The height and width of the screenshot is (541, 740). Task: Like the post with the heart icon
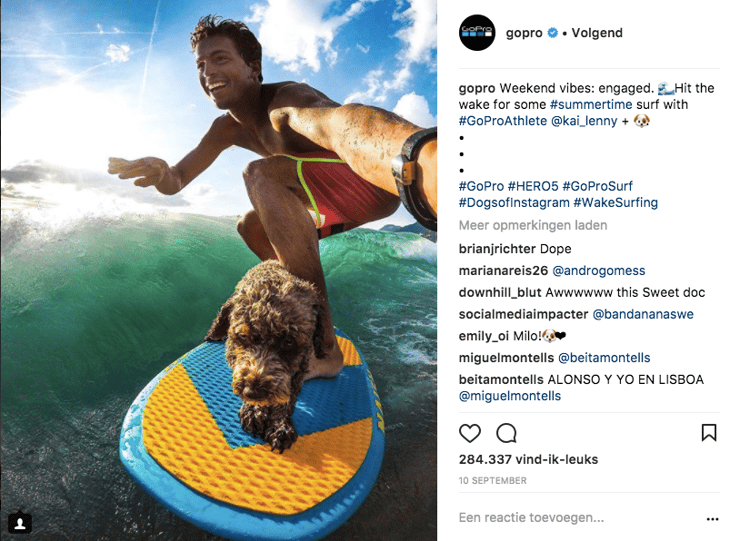click(470, 433)
